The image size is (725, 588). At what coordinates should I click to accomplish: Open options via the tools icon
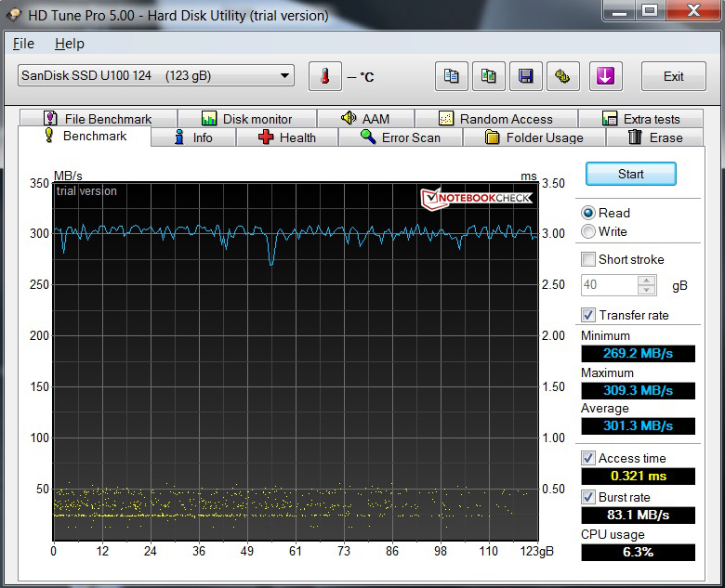tap(561, 76)
